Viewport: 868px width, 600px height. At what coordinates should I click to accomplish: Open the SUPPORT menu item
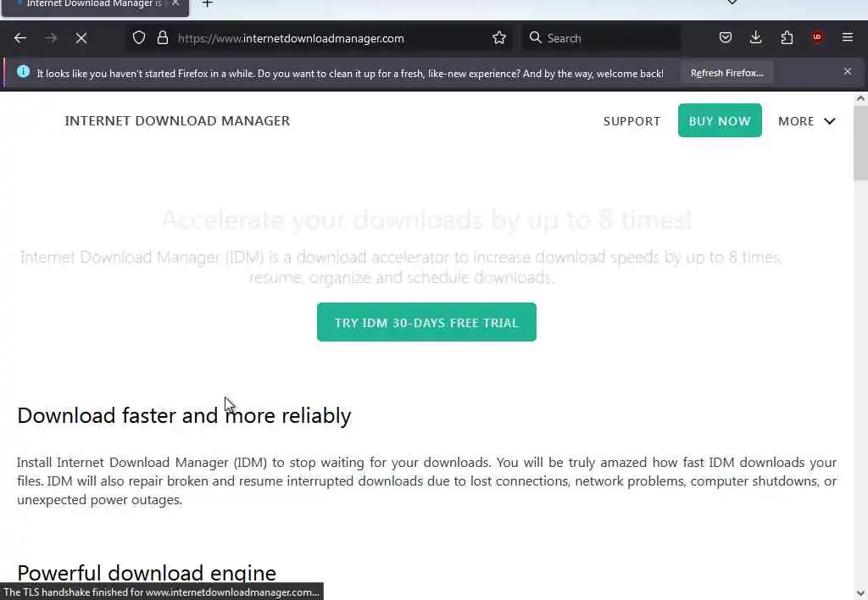click(632, 121)
